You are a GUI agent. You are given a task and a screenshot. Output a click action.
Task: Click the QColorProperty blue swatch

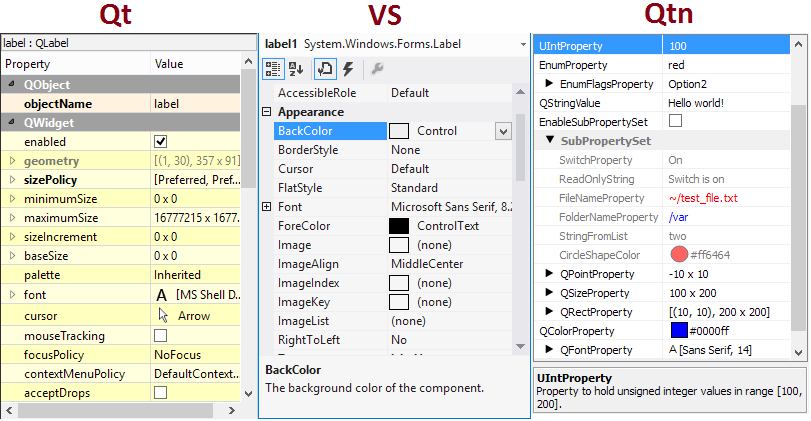click(679, 330)
